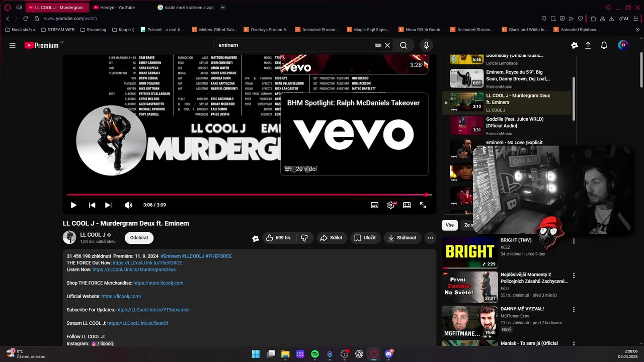Open the Instagram llcoolj link
This screenshot has width=644, height=362.
[102, 344]
